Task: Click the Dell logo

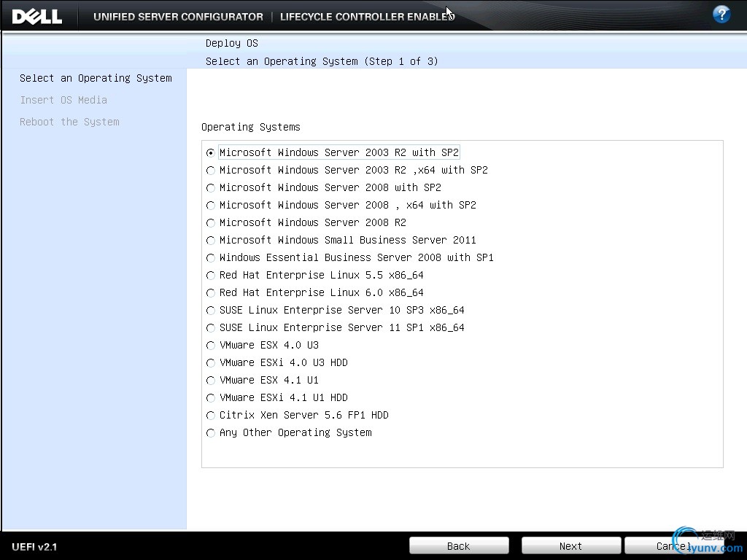Action: 36,17
